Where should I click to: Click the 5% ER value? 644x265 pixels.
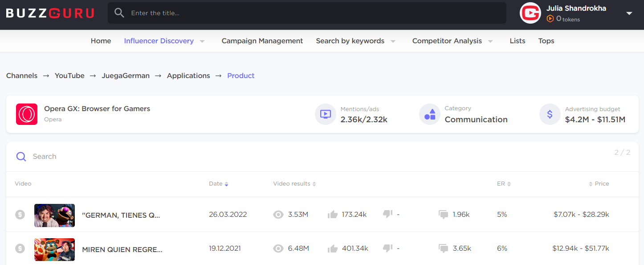tap(502, 215)
